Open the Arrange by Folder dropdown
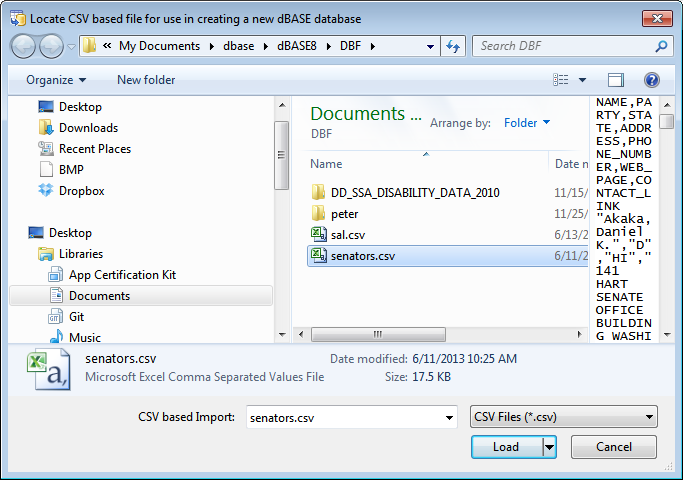Screen dimensions: 683x480 527,123
